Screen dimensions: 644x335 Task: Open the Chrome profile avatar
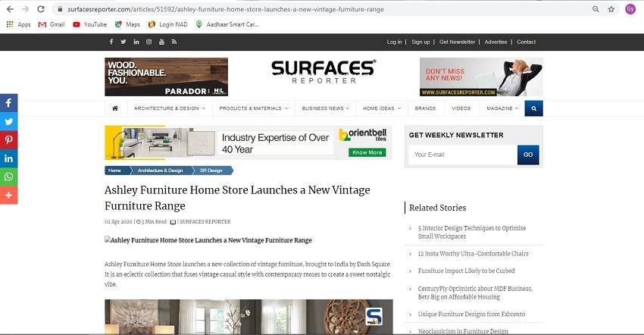pos(630,9)
